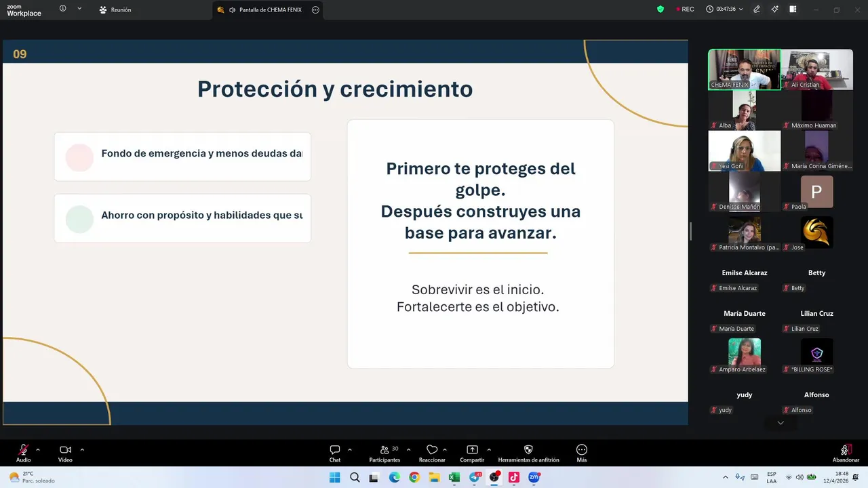Expand participants options chevron

[x=408, y=449]
